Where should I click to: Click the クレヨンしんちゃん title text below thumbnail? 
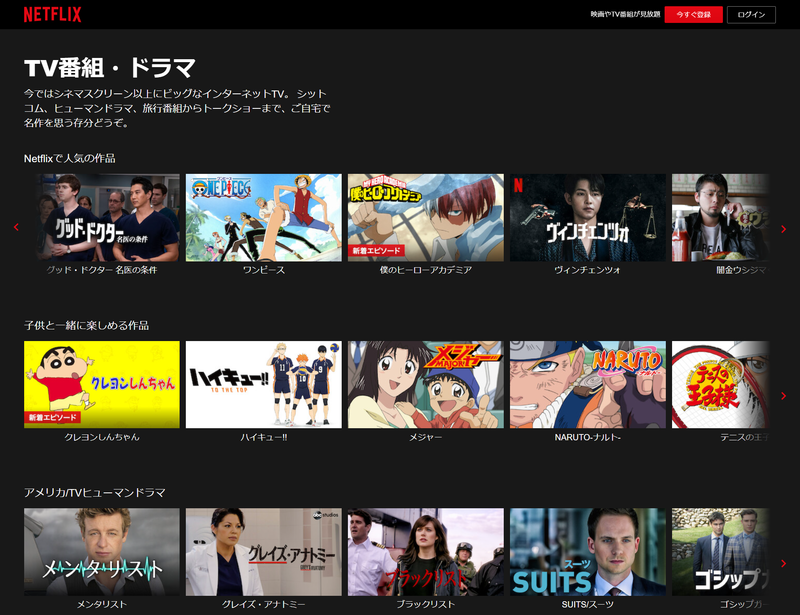[102, 437]
